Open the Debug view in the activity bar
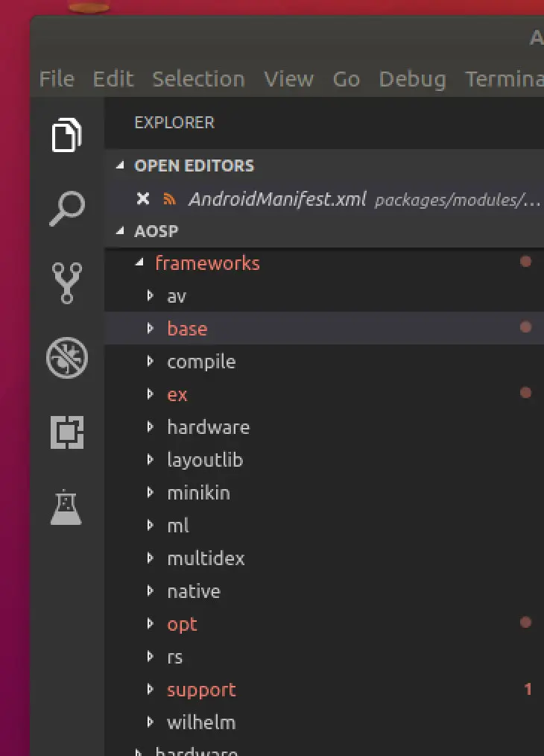This screenshot has height=756, width=544. point(67,357)
